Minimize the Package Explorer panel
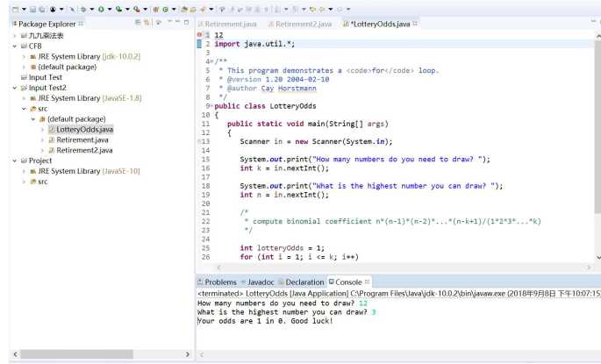Image resolution: width=601 pixels, height=364 pixels. tap(177, 22)
